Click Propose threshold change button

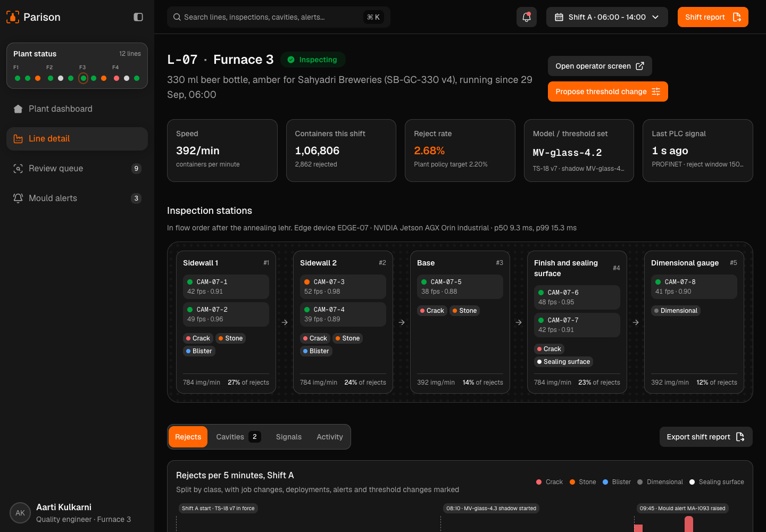[x=608, y=92]
